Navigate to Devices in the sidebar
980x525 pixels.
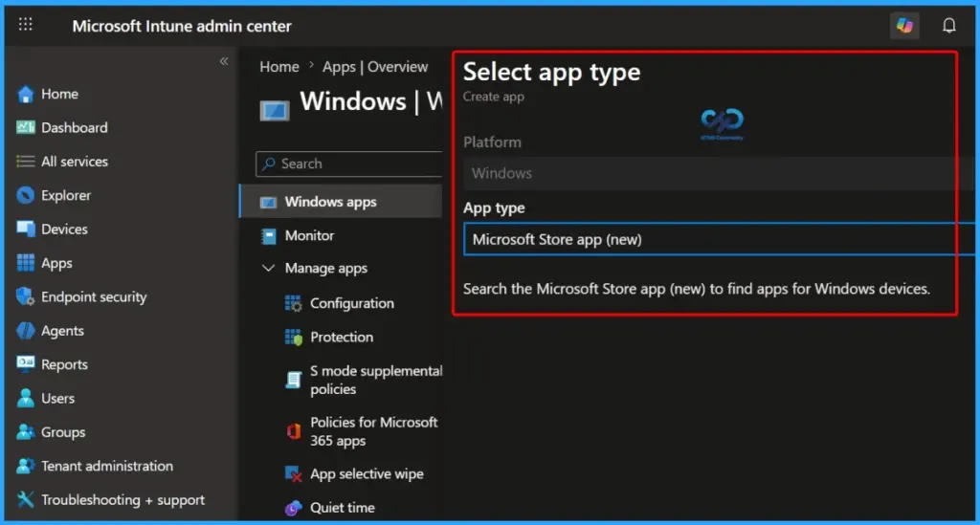64,230
